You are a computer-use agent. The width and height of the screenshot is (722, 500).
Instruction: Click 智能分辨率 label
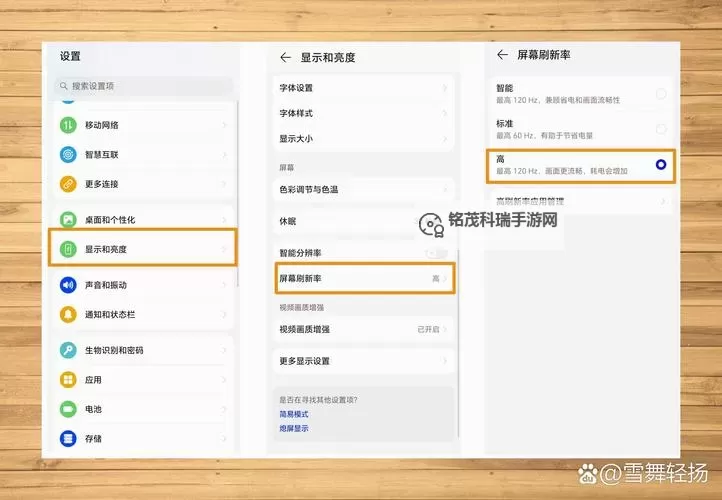[300, 253]
